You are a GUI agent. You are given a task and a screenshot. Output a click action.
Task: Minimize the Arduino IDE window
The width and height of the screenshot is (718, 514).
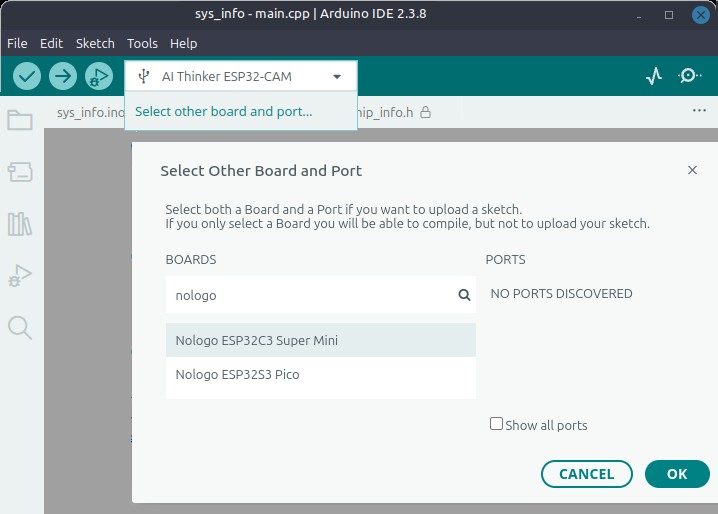pyautogui.click(x=639, y=16)
